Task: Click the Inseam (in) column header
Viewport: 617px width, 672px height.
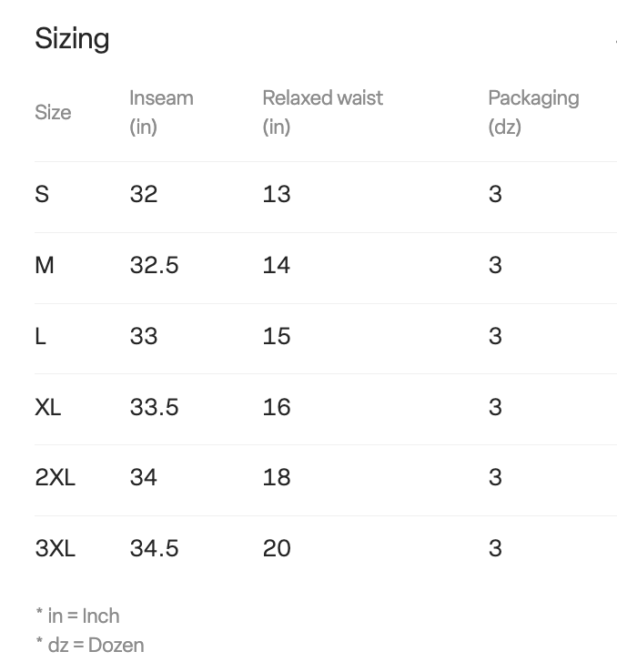Action: pos(161,112)
